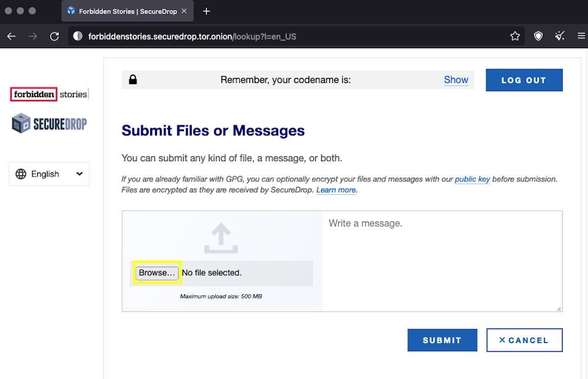Open the shield security level icon
The height and width of the screenshot is (379, 588).
[x=538, y=36]
